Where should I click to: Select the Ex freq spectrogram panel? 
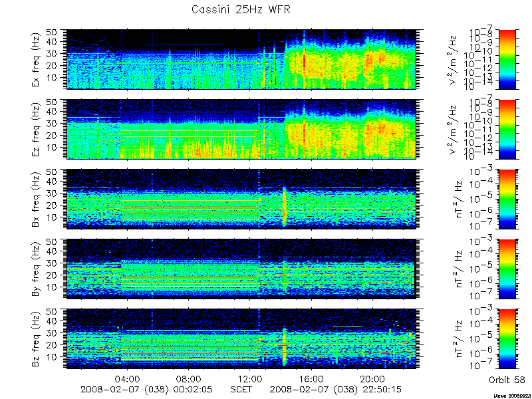[x=241, y=59]
